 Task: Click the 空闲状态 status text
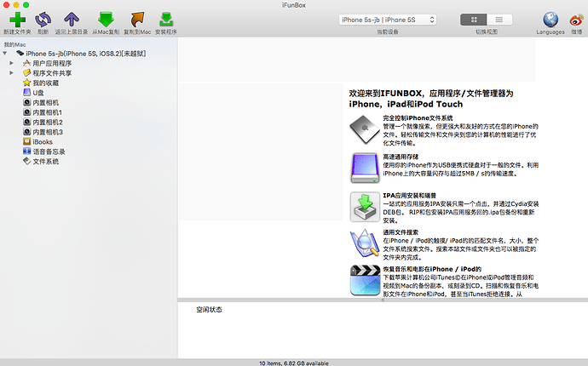pos(210,310)
